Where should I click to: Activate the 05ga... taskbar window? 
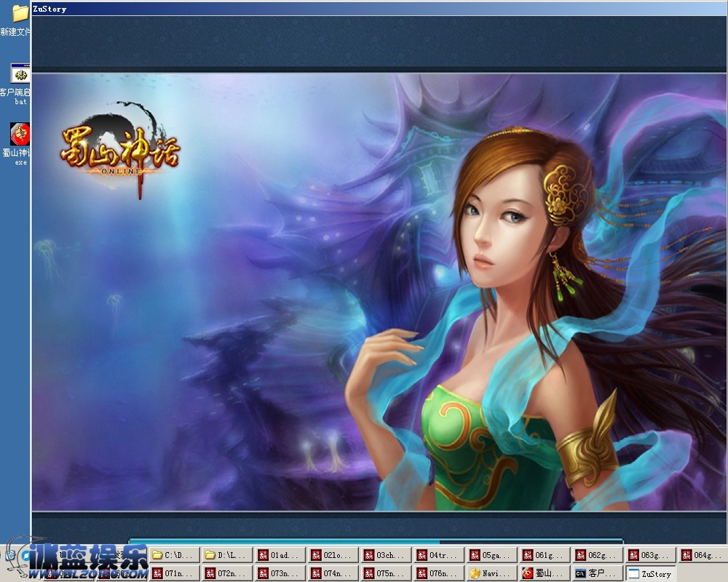tap(492, 554)
